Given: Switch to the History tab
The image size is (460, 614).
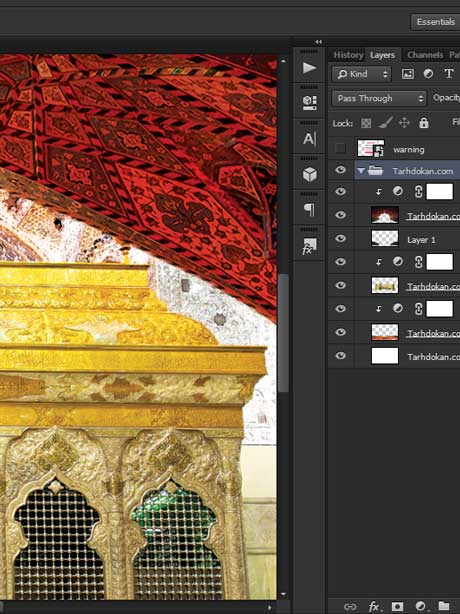Looking at the screenshot, I should click(x=348, y=55).
